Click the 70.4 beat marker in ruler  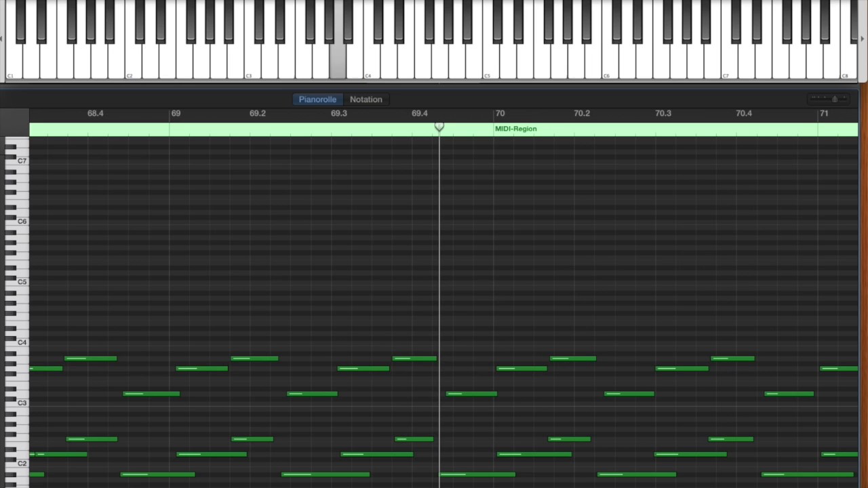click(744, 113)
